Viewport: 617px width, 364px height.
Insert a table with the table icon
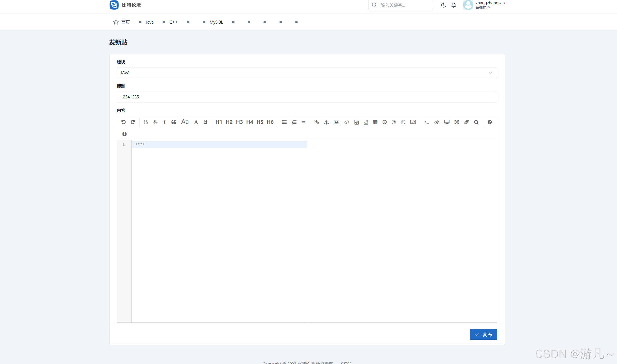coord(375,122)
